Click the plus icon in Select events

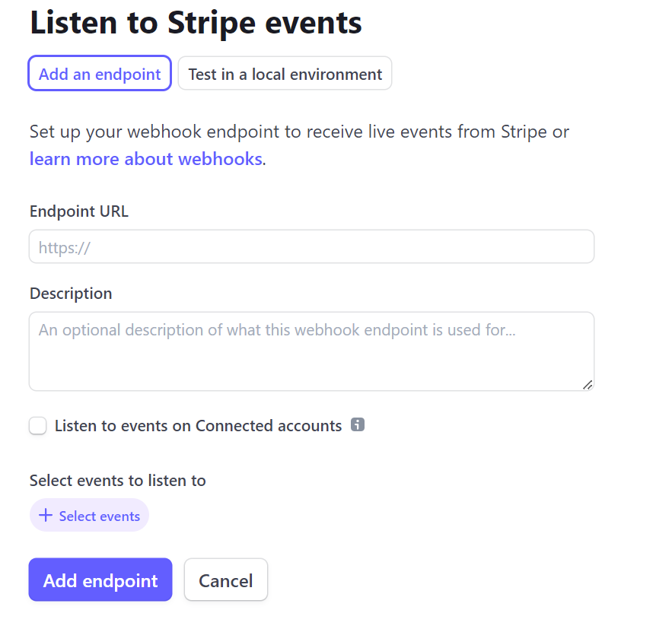coord(46,516)
